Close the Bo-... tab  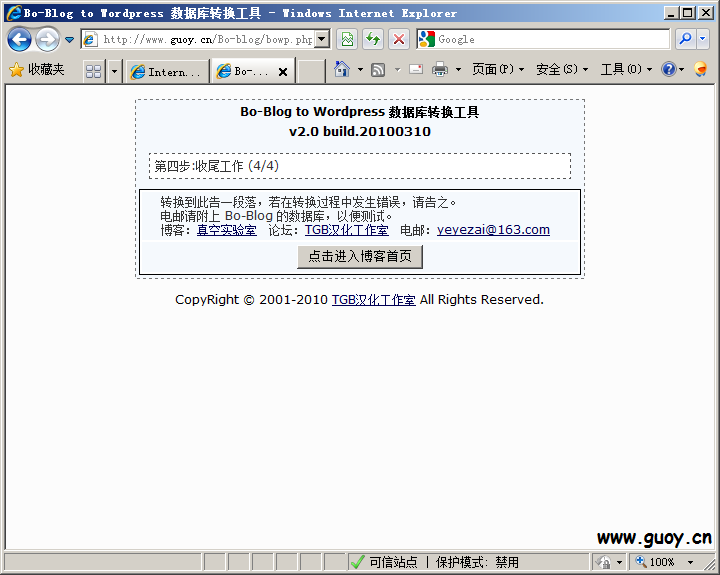[283, 72]
